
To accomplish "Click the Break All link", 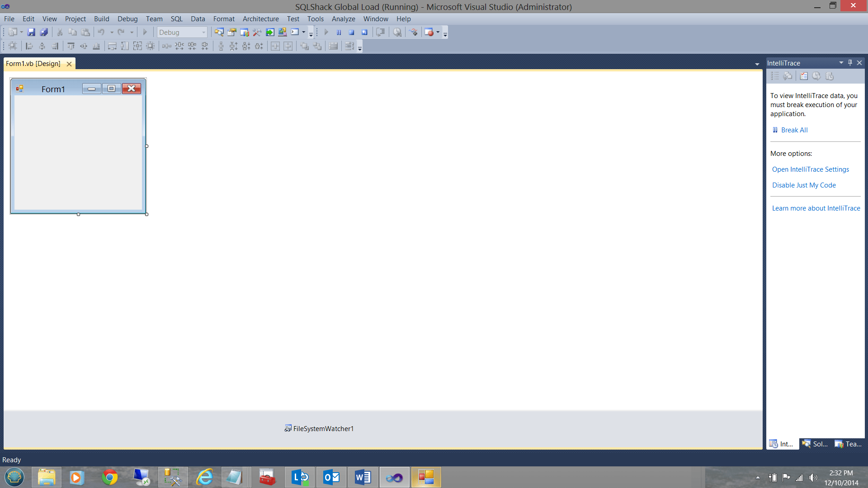I will (794, 130).
